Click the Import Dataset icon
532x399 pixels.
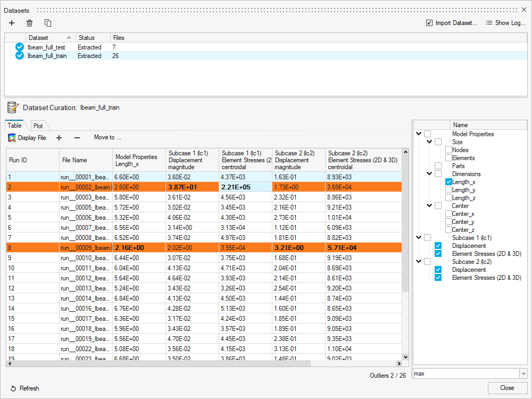coord(429,23)
